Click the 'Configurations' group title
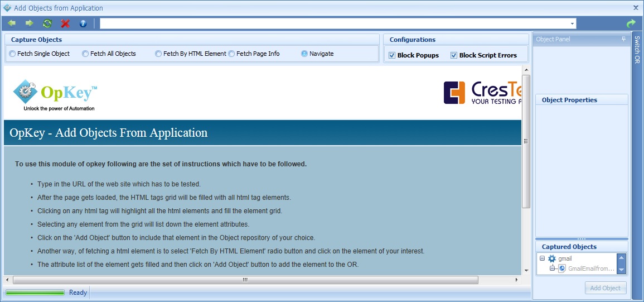644x302 pixels. click(x=413, y=40)
